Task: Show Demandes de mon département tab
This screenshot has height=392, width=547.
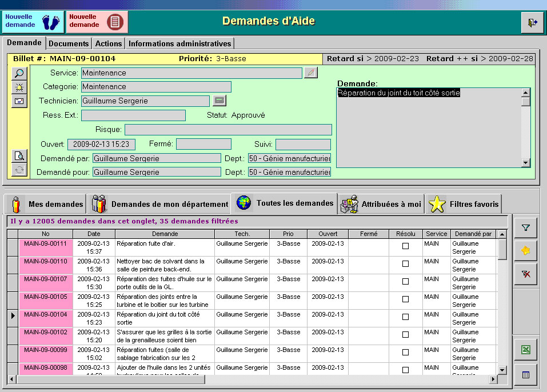Action: coord(159,204)
